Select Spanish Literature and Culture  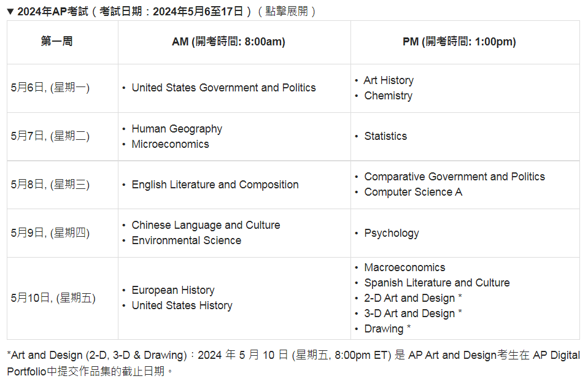tap(436, 283)
